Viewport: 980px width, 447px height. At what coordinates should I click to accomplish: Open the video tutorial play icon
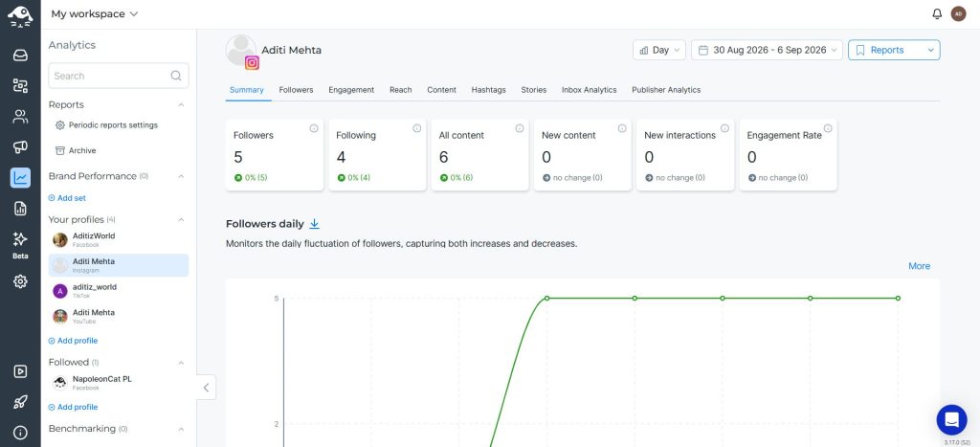click(x=20, y=371)
